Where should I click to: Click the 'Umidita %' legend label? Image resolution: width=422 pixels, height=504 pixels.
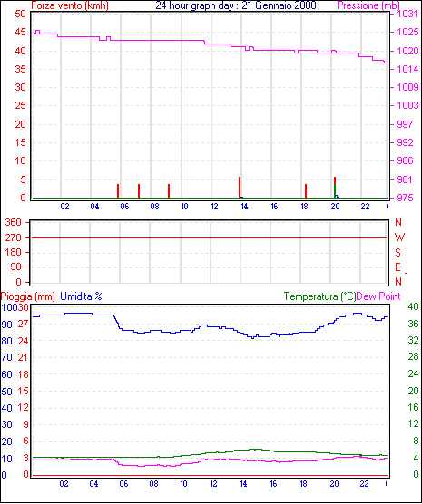pos(81,296)
